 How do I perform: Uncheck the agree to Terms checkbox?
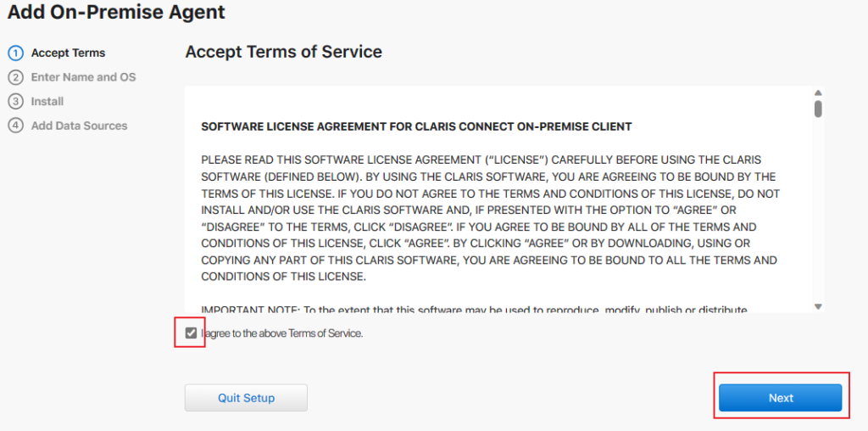pos(191,333)
